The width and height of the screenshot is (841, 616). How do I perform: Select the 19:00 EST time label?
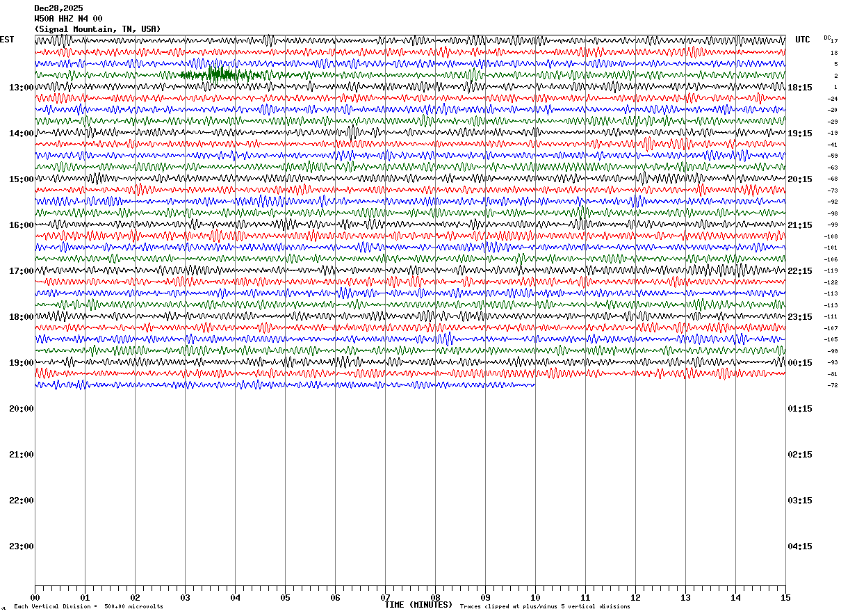pyautogui.click(x=22, y=363)
